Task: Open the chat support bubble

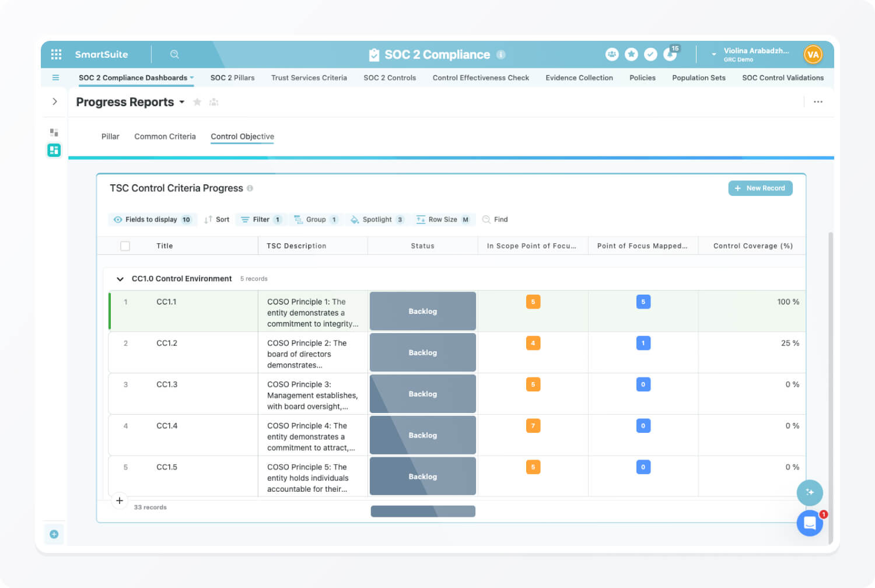Action: coord(810,523)
